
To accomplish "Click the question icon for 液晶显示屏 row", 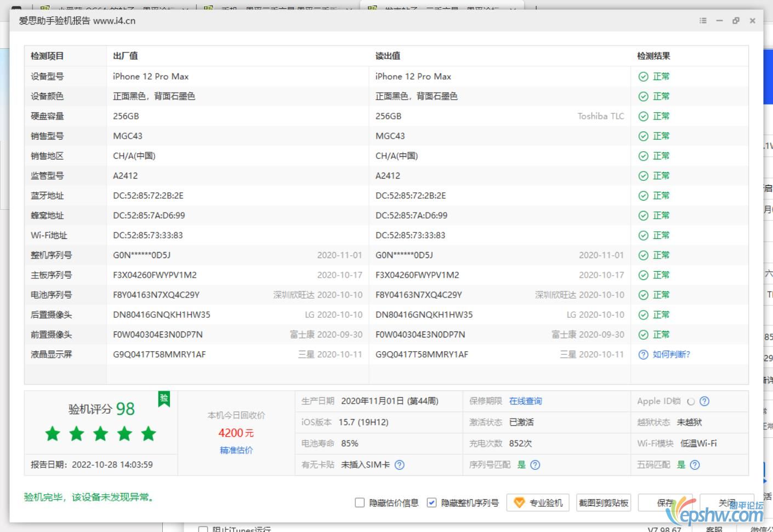I will pyautogui.click(x=644, y=354).
